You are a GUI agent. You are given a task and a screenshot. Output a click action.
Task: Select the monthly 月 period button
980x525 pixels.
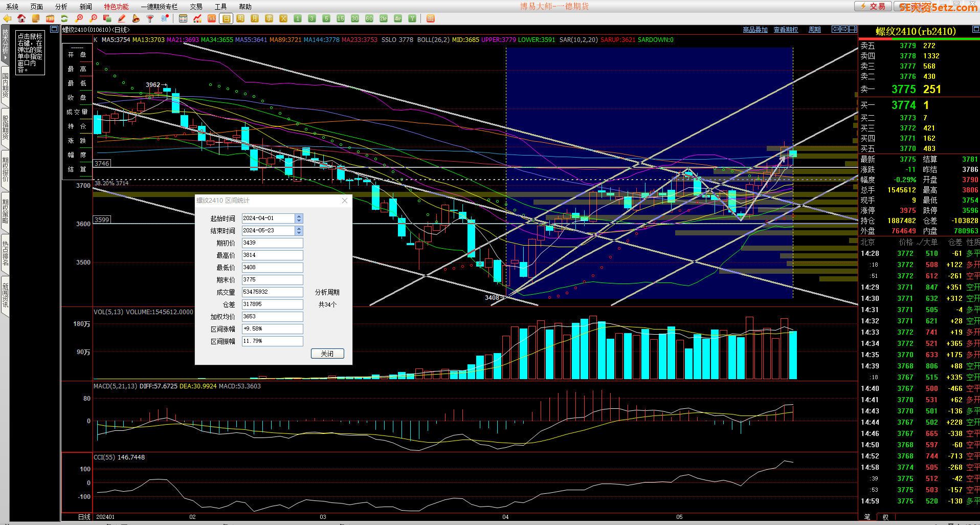pos(255,18)
